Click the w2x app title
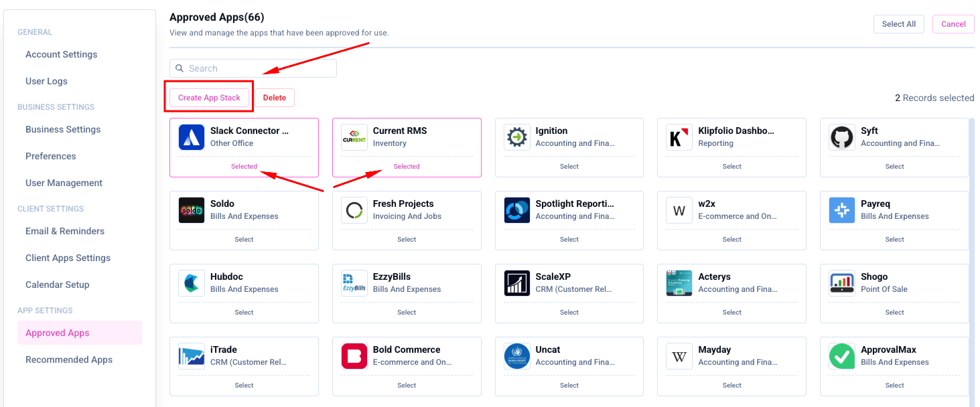 click(707, 203)
